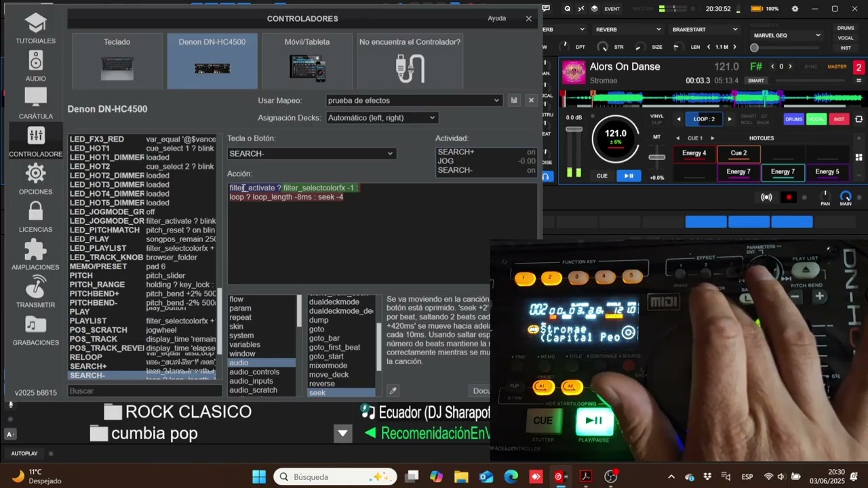Click the deck play/pause button
Image resolution: width=868 pixels, height=488 pixels.
pyautogui.click(x=629, y=176)
